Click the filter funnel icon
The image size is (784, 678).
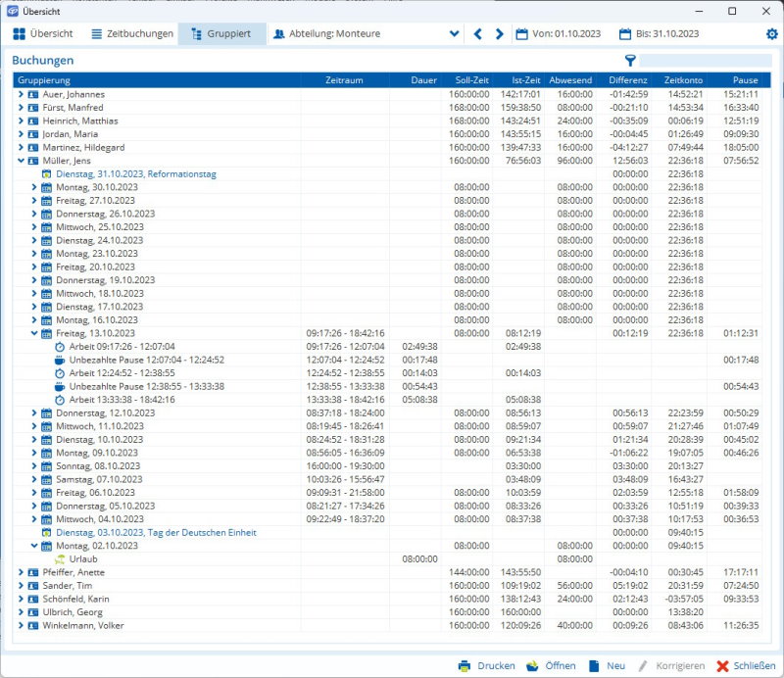point(630,61)
